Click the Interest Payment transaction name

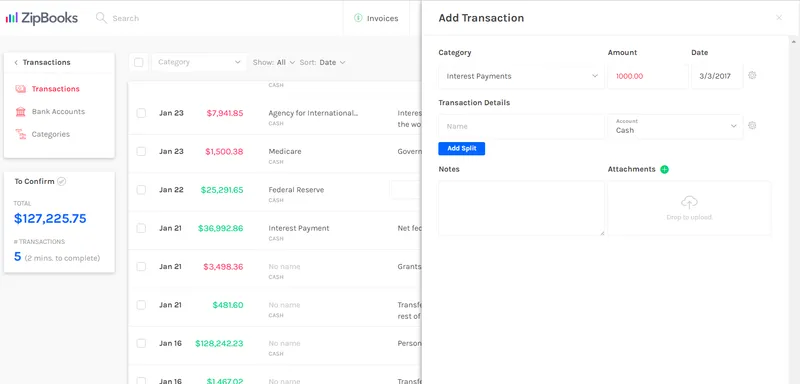click(299, 228)
